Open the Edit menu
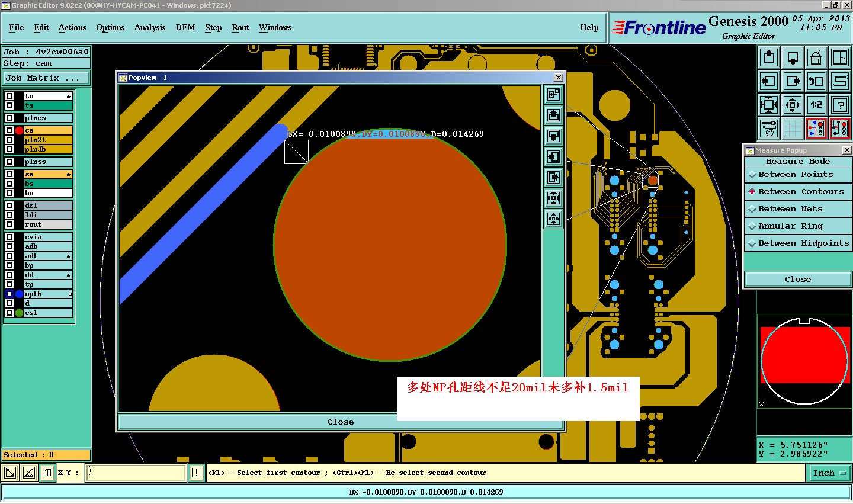 [41, 28]
